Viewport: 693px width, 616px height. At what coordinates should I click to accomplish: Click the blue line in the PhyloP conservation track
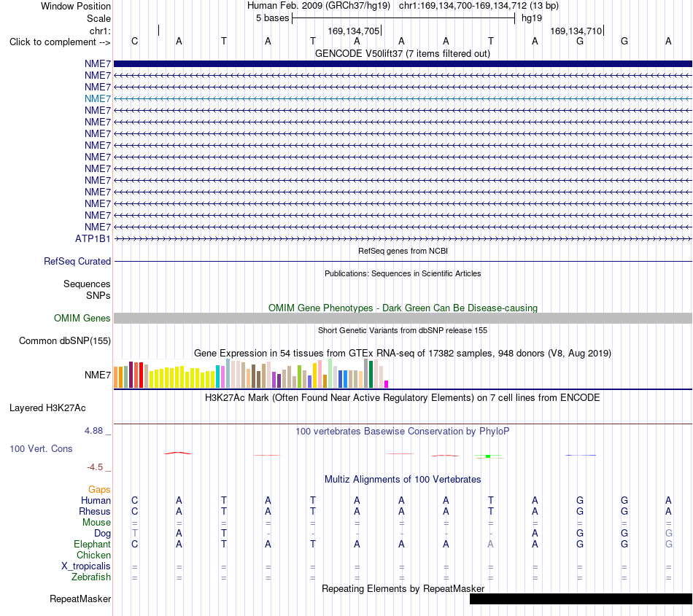581,455
